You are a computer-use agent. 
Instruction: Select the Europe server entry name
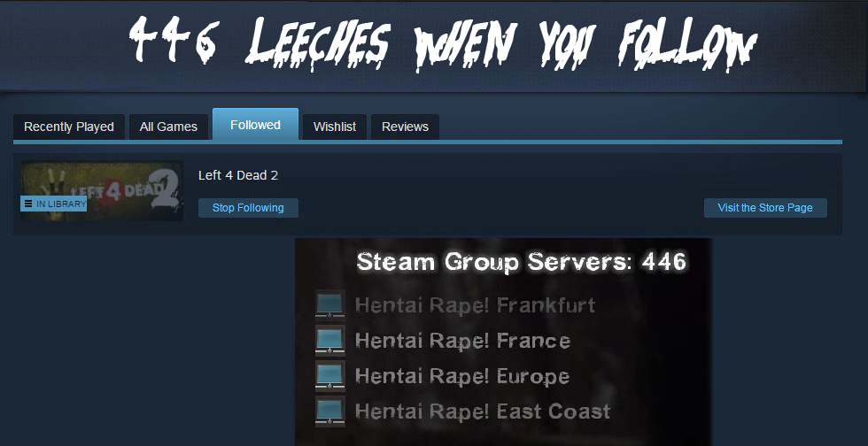pyautogui.click(x=462, y=376)
